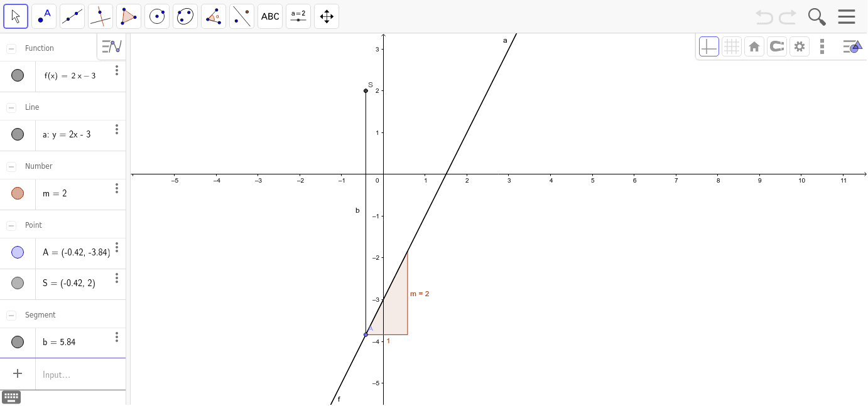Image resolution: width=868 pixels, height=406 pixels.
Task: Open options menu for segment b row
Action: 117,337
